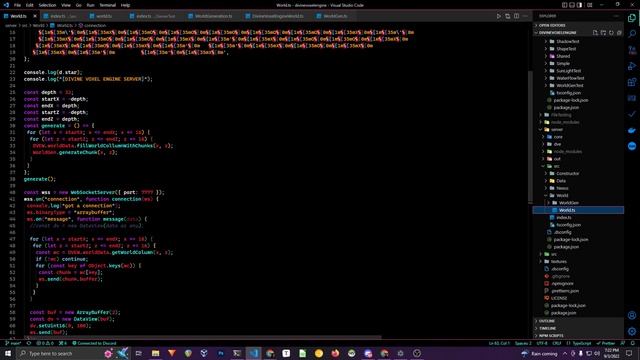Expand the WaterFlowTest folder
Image resolution: width=640 pixels, height=360 pixels.
coord(578,78)
